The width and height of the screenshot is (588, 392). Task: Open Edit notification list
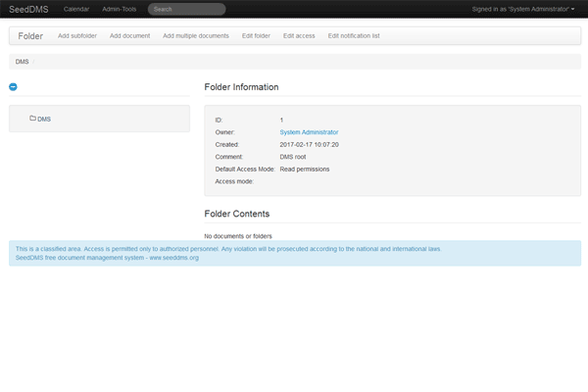pyautogui.click(x=354, y=35)
